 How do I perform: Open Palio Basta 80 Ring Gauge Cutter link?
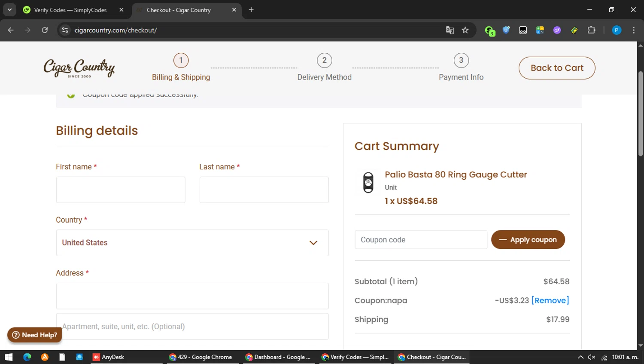click(x=456, y=174)
